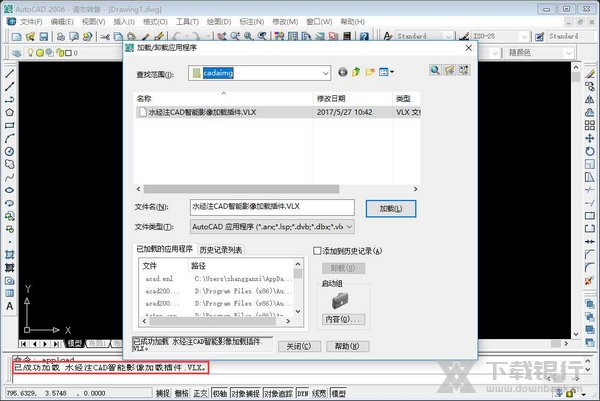Click the search web icon in dialog
The width and height of the screenshot is (600, 401).
(435, 70)
